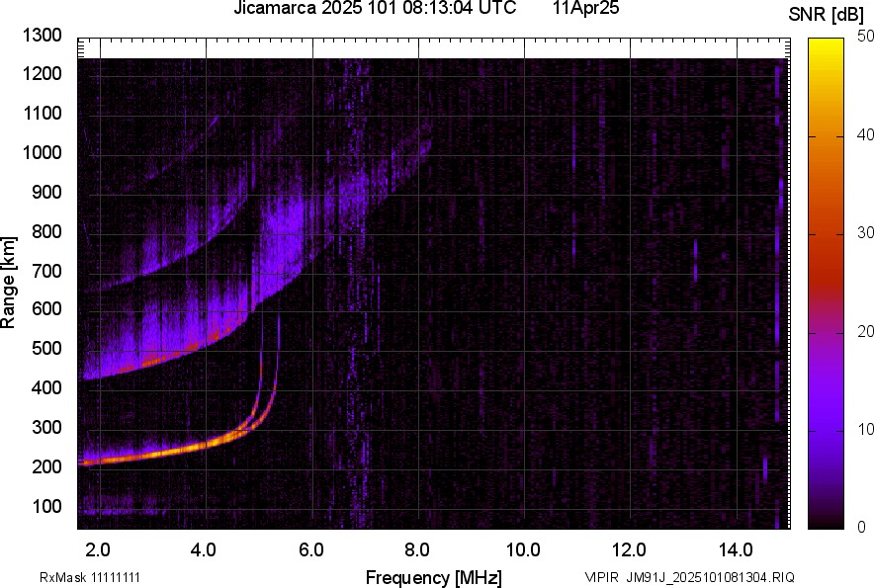Click the frequency tick label '14.0'
This screenshot has height=588, width=874.
(736, 549)
